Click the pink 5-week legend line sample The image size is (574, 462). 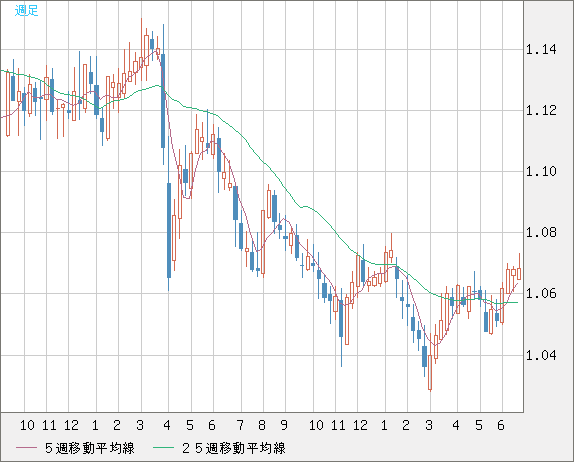tap(26, 448)
